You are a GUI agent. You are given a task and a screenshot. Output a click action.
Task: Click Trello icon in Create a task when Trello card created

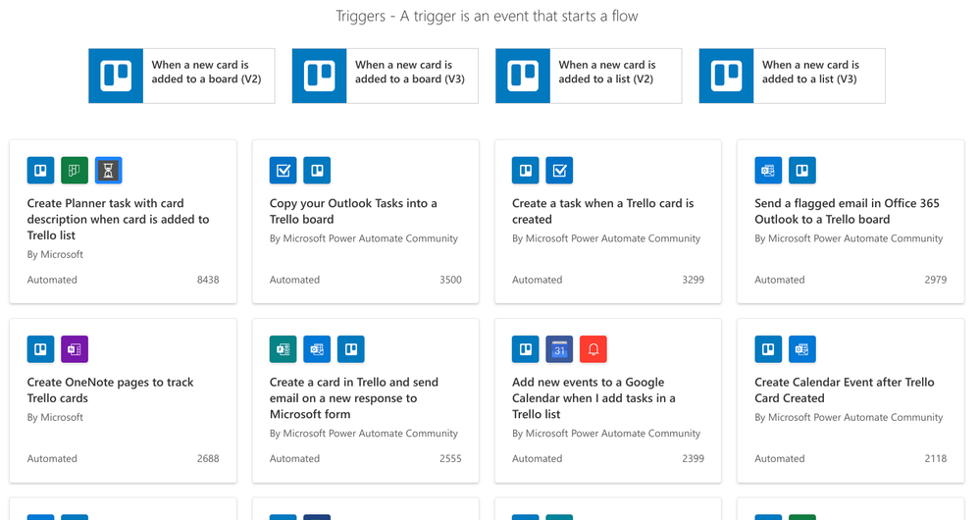coord(526,170)
